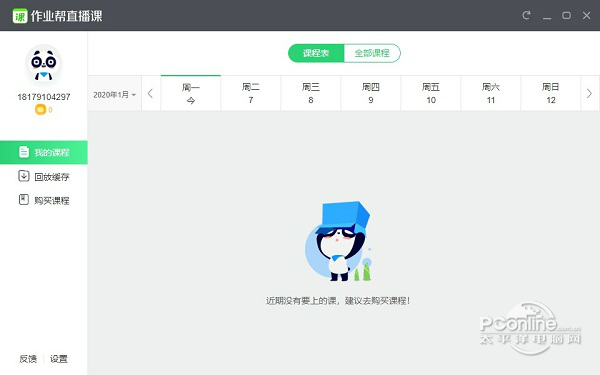Screen dimensions: 600x375
Task: Click the 作业帮直播课 app logo
Action: tap(20, 16)
